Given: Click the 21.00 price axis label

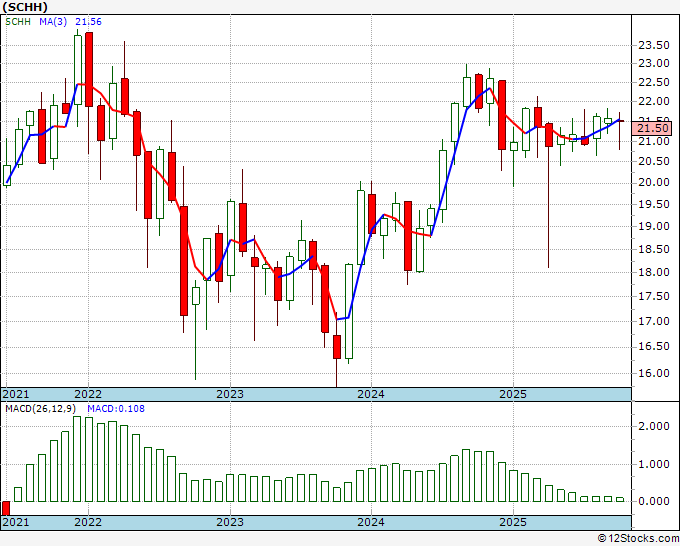Looking at the screenshot, I should [654, 141].
